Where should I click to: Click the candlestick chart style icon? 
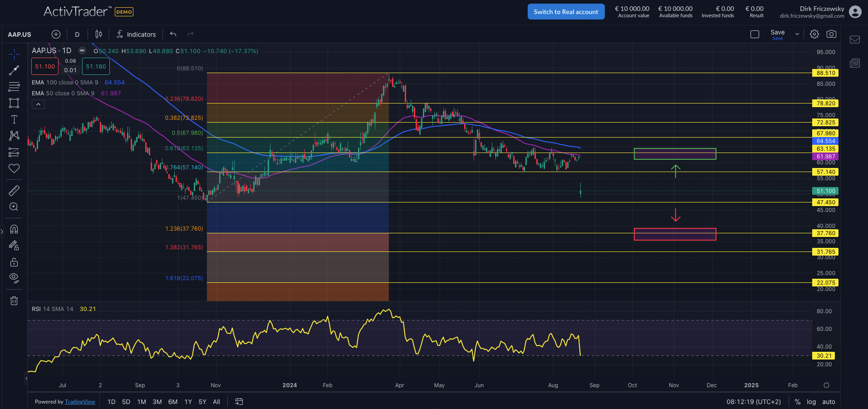click(98, 34)
